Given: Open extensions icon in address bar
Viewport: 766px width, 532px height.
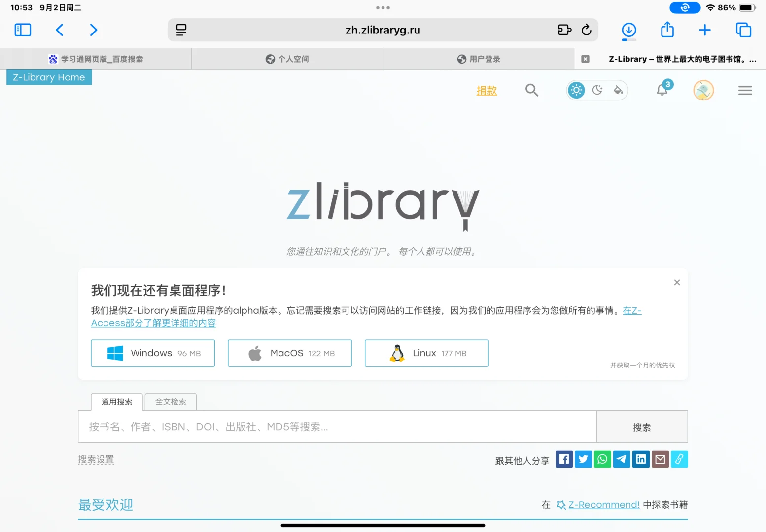Looking at the screenshot, I should [564, 30].
